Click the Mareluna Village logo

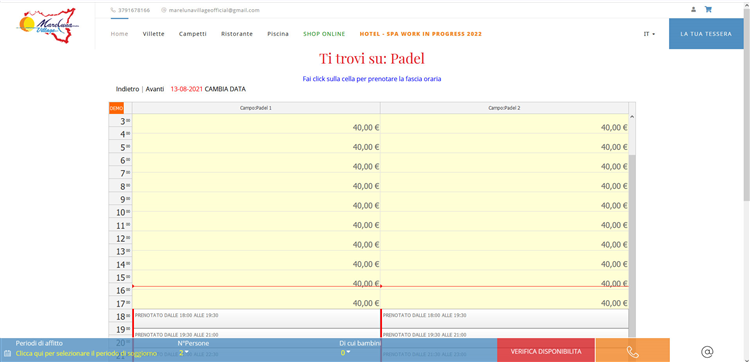pos(48,25)
